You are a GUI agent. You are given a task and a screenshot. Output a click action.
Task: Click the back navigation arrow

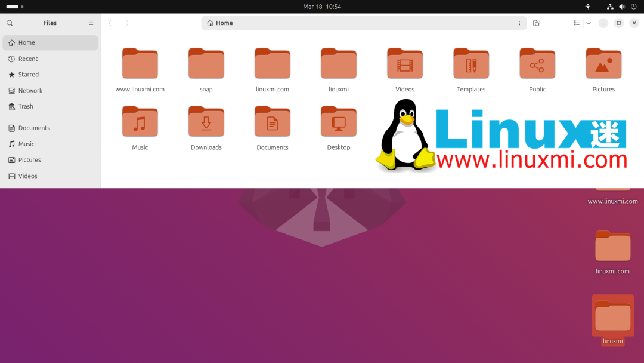point(110,23)
